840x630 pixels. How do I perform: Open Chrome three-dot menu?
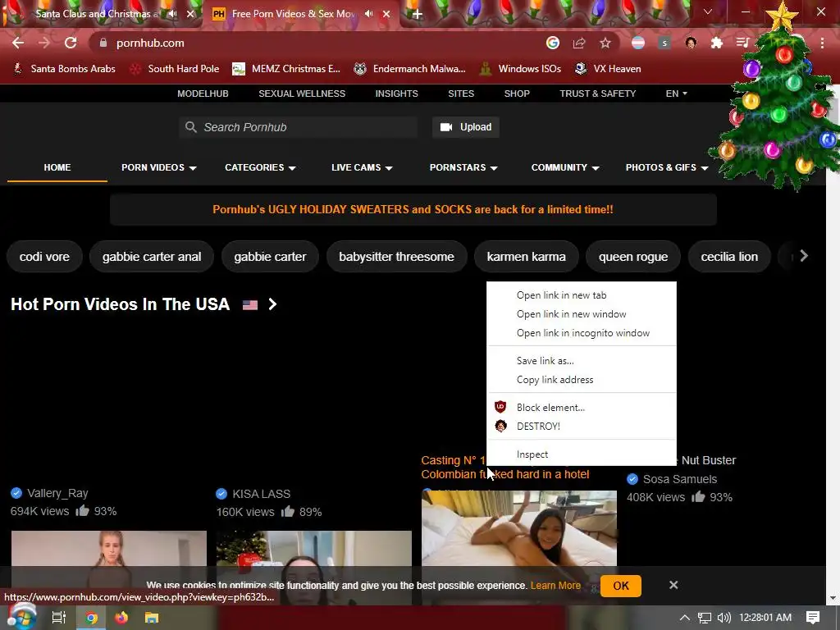[822, 43]
